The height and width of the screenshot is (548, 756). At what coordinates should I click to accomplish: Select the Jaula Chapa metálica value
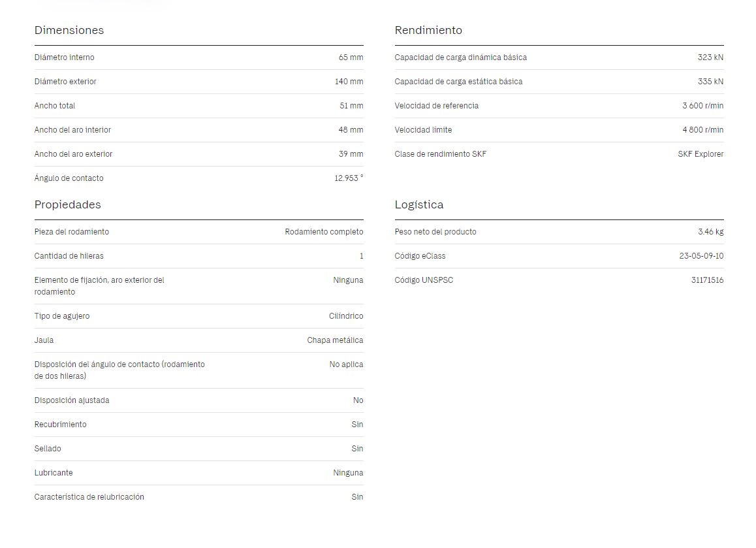pyautogui.click(x=335, y=340)
